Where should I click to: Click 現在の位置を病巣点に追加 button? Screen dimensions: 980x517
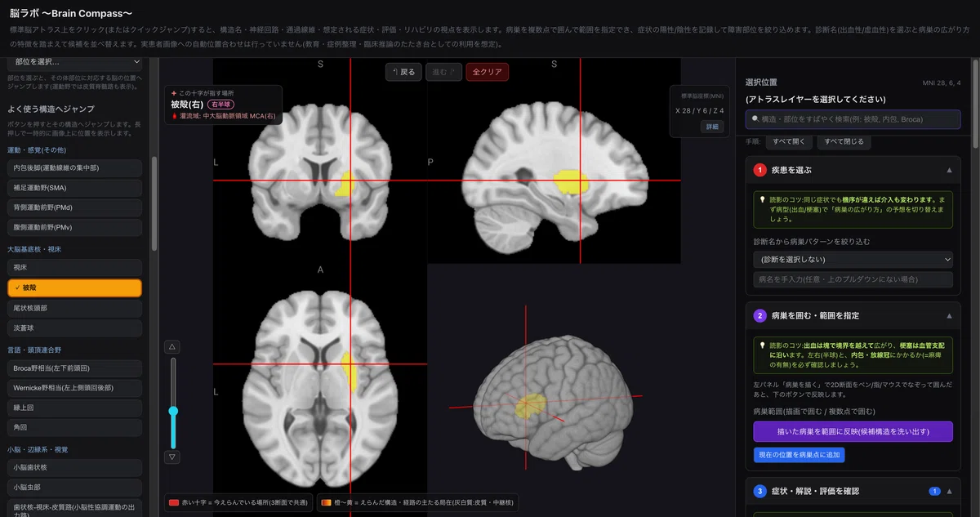point(799,454)
